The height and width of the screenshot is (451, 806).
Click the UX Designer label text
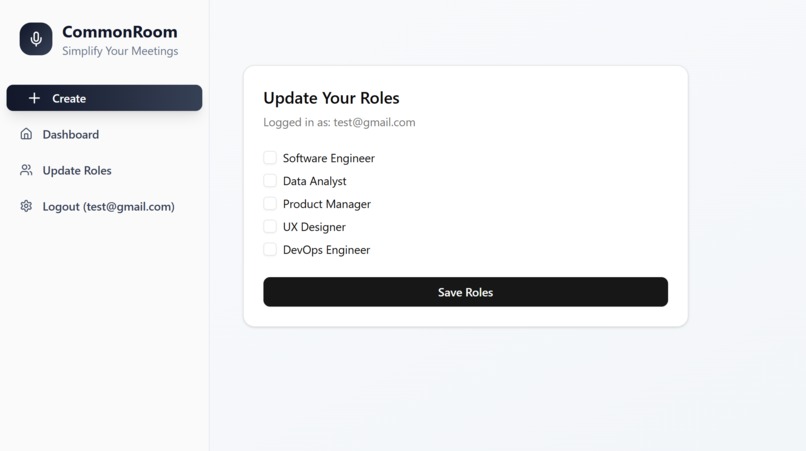(x=314, y=227)
